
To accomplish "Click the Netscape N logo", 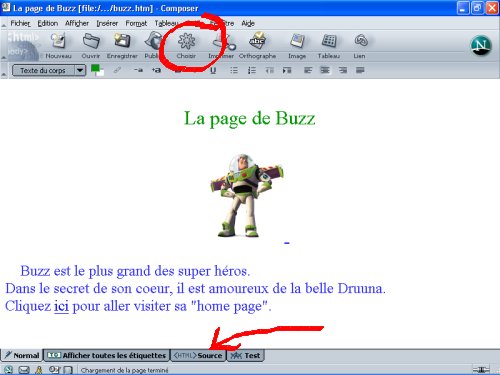I will (481, 45).
